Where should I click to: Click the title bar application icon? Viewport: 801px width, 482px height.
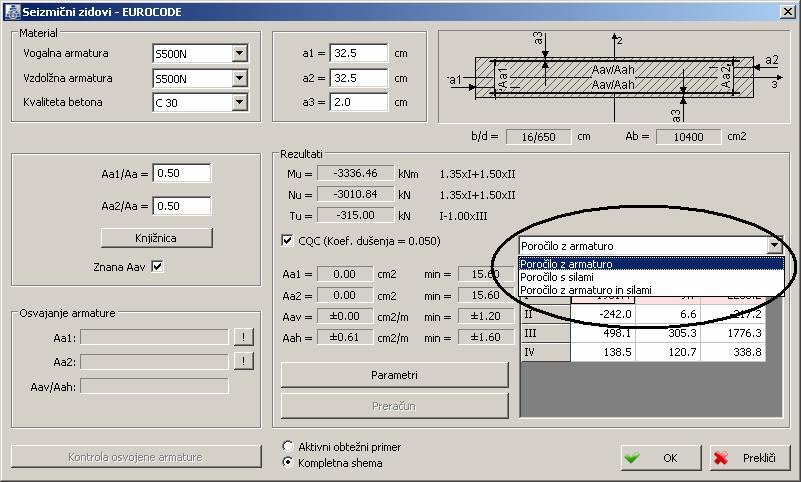(x=12, y=11)
